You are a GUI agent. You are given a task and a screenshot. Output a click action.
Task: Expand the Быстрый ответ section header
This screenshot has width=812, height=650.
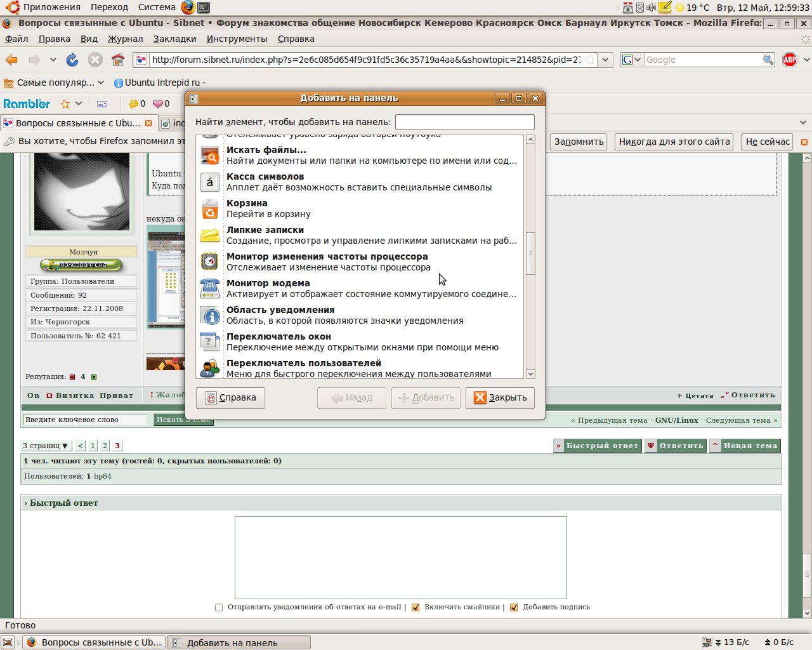(401, 503)
